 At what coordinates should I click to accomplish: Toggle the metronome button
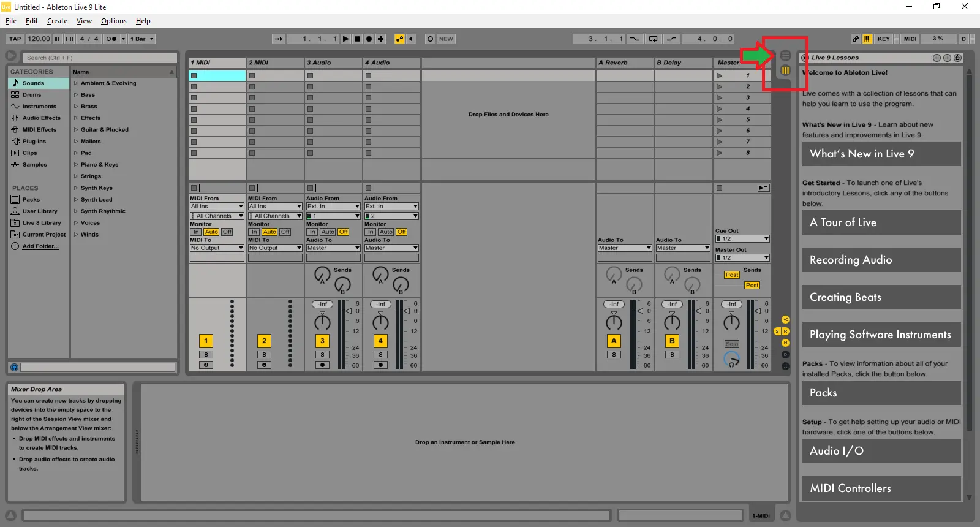pos(111,39)
